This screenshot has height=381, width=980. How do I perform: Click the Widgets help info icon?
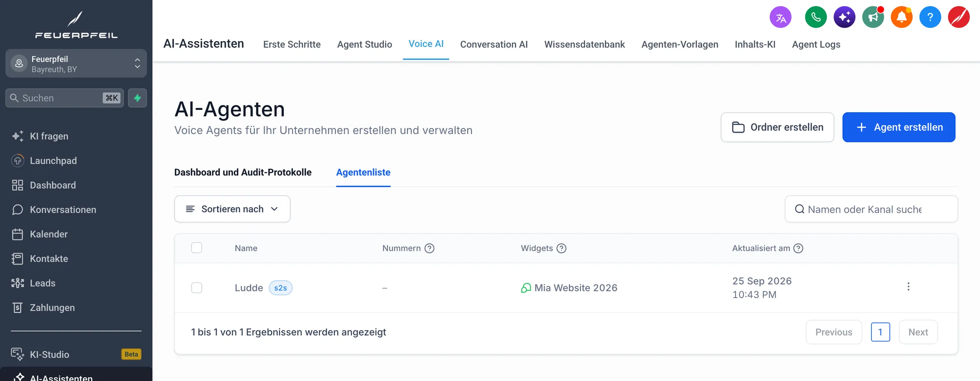(x=561, y=248)
